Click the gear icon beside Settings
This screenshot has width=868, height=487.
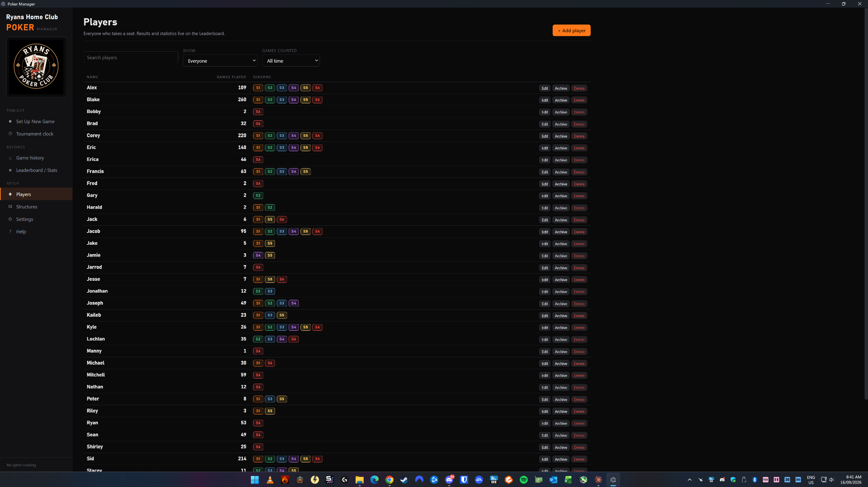tap(10, 219)
